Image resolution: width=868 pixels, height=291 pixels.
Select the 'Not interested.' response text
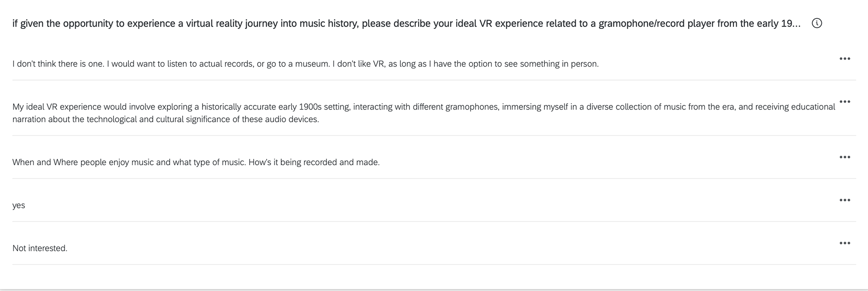tap(40, 248)
